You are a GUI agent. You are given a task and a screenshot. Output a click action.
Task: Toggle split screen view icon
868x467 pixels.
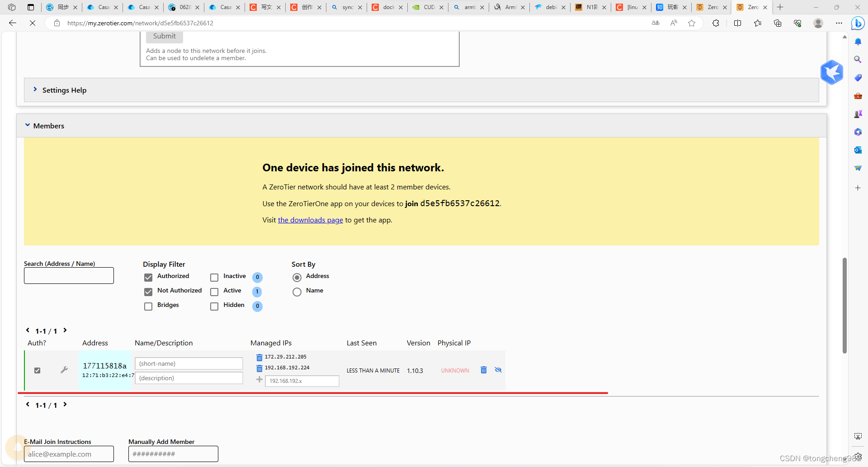pos(737,23)
